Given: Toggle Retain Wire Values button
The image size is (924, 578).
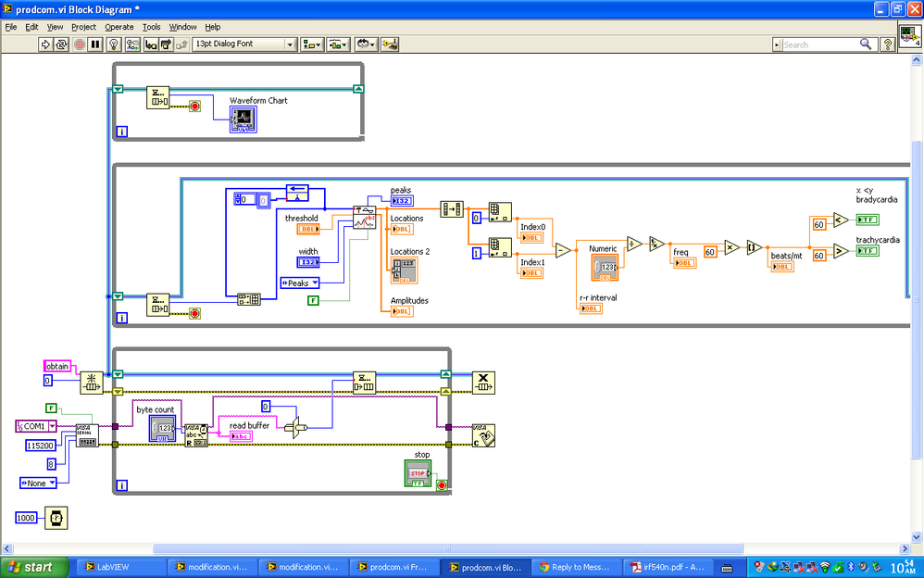Looking at the screenshot, I should (132, 44).
